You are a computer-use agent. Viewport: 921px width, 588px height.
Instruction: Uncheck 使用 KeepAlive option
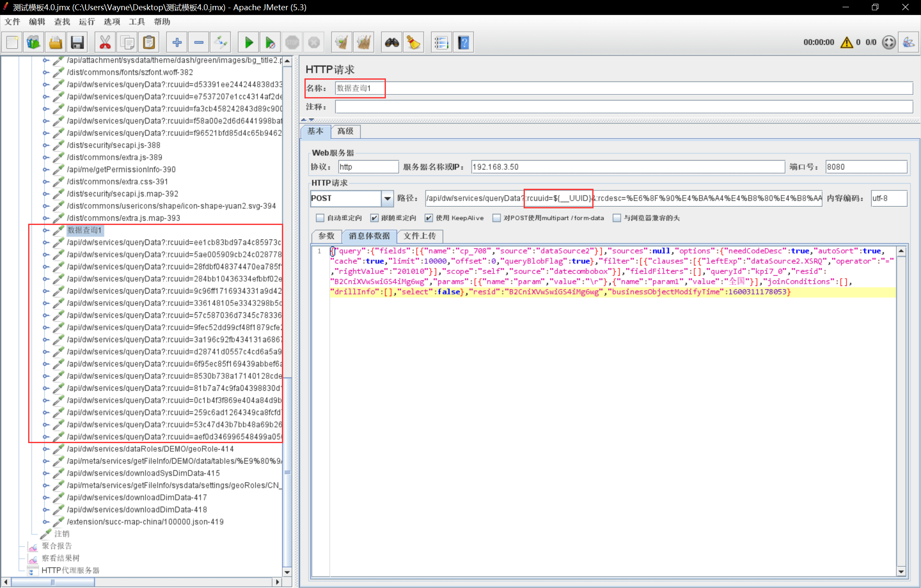429,218
